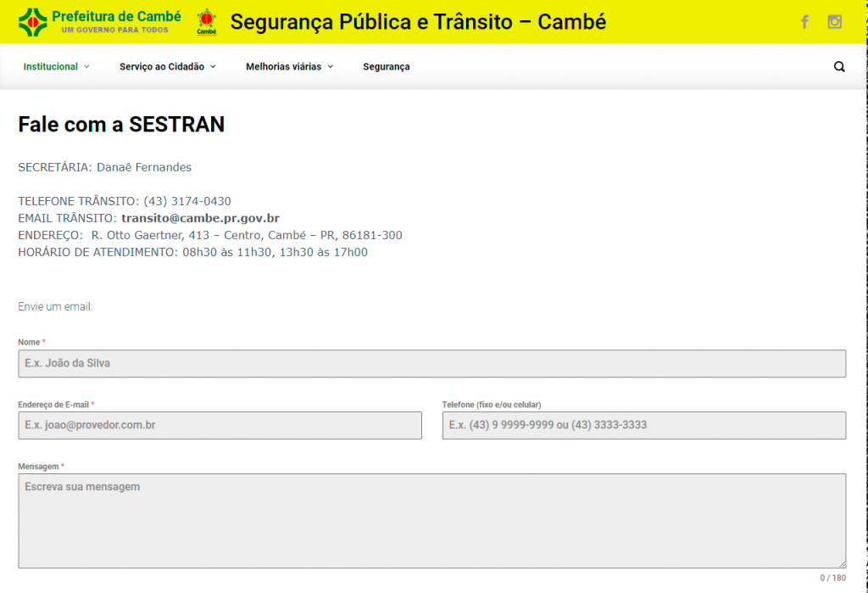The image size is (868, 593).
Task: Expand the Serviço ao Cidadão chevron
Action: pyautogui.click(x=213, y=66)
